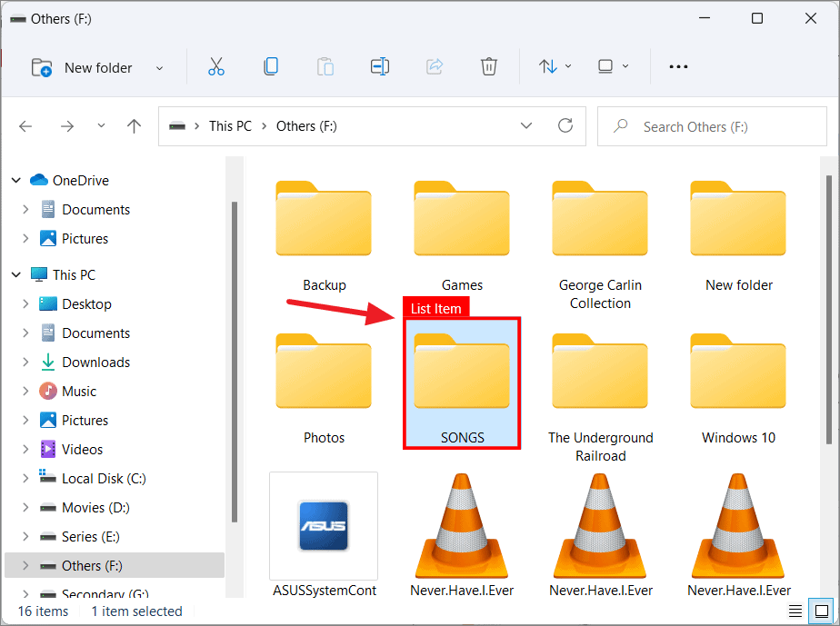This screenshot has width=840, height=626.
Task: Open the George Carlin Collection folder
Action: 600,219
